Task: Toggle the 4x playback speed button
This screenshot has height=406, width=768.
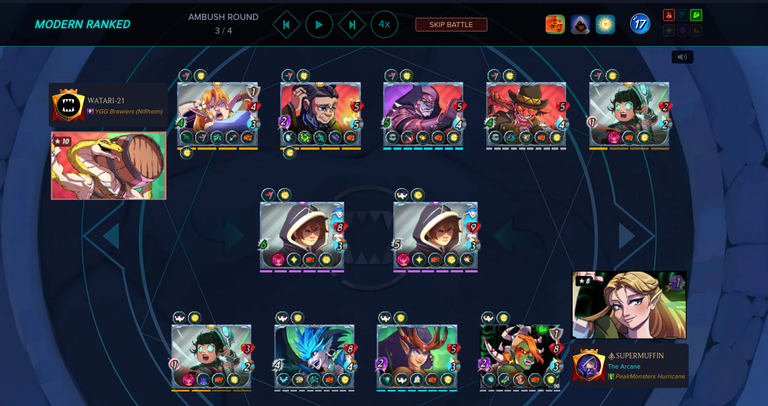Action: 384,24
